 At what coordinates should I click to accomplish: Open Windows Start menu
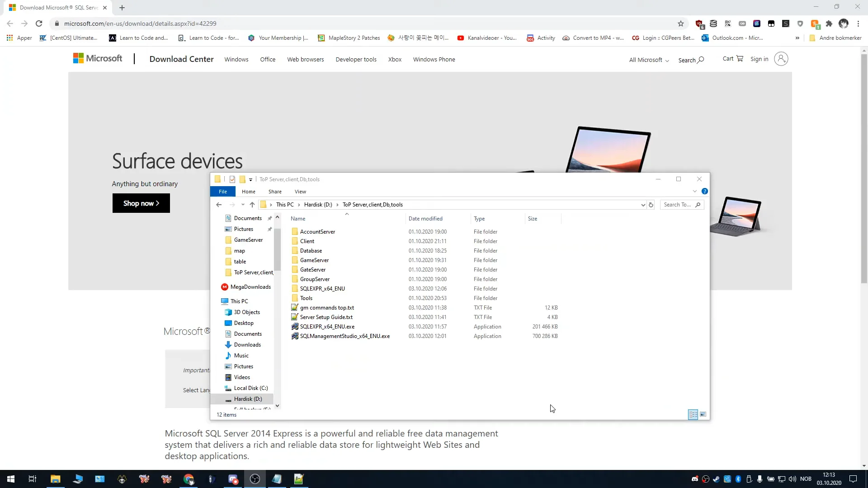(x=11, y=479)
